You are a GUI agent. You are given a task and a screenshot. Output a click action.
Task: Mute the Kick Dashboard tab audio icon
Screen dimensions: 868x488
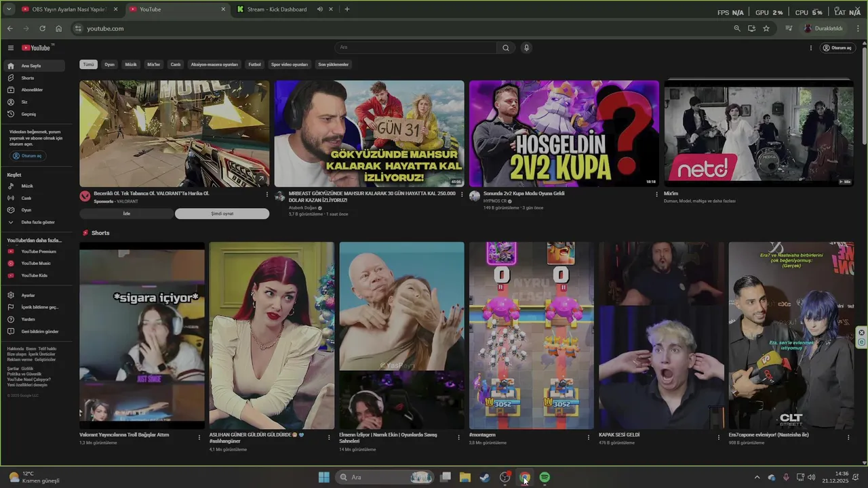coord(320,9)
